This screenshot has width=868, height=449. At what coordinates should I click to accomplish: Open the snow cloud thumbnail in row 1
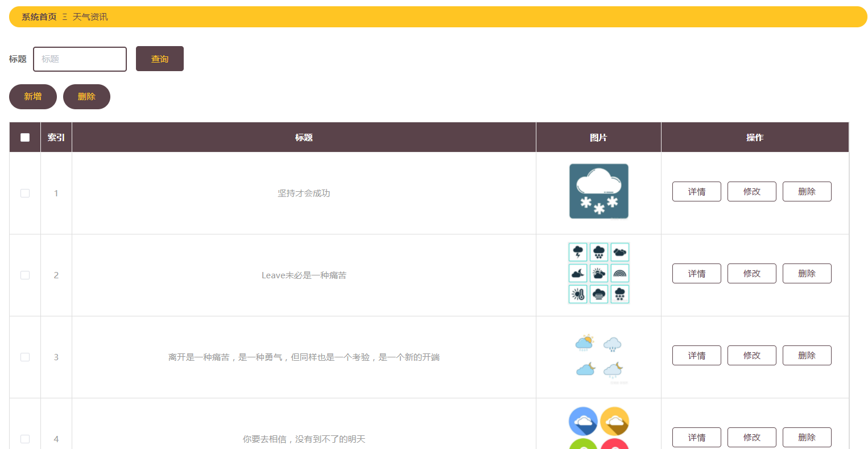599,191
